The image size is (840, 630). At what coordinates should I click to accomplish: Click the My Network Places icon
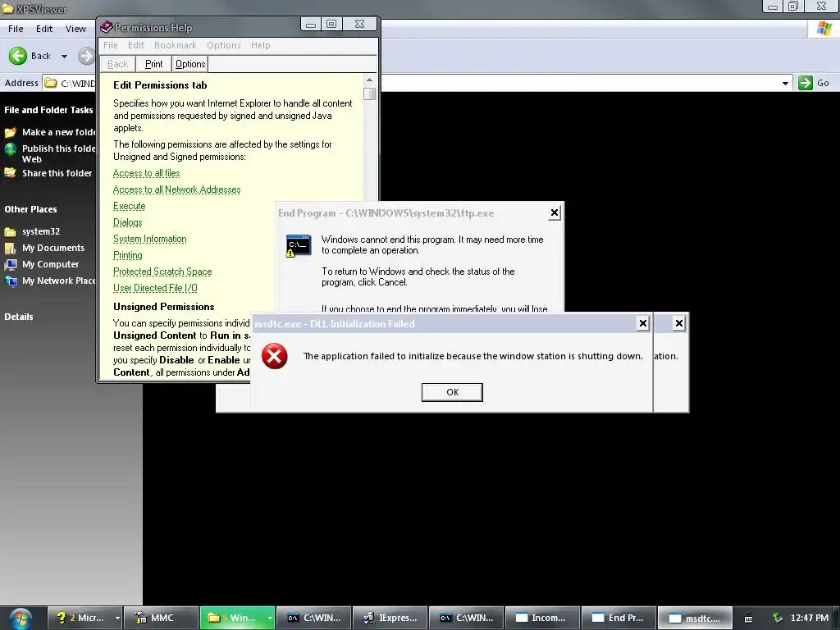click(10, 281)
